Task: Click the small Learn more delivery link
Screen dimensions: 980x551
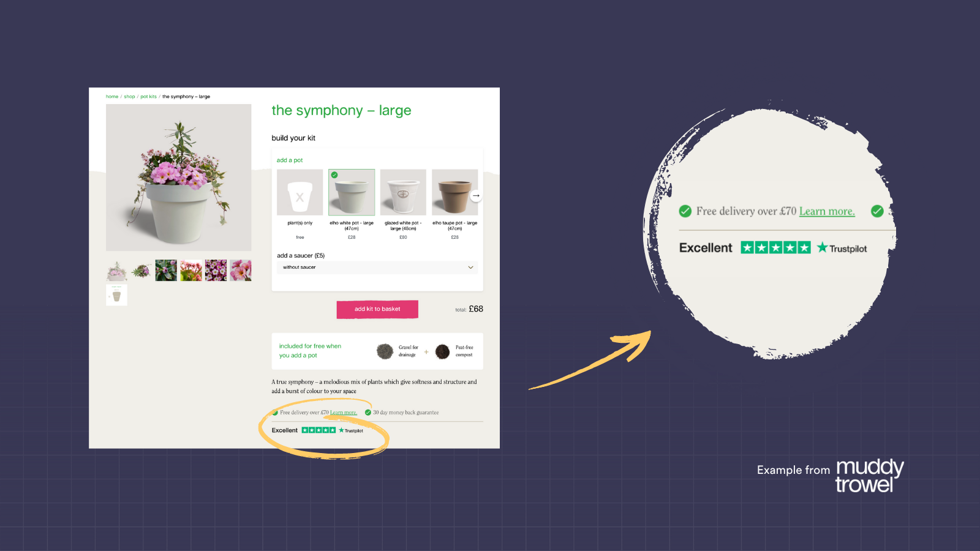Action: (344, 413)
